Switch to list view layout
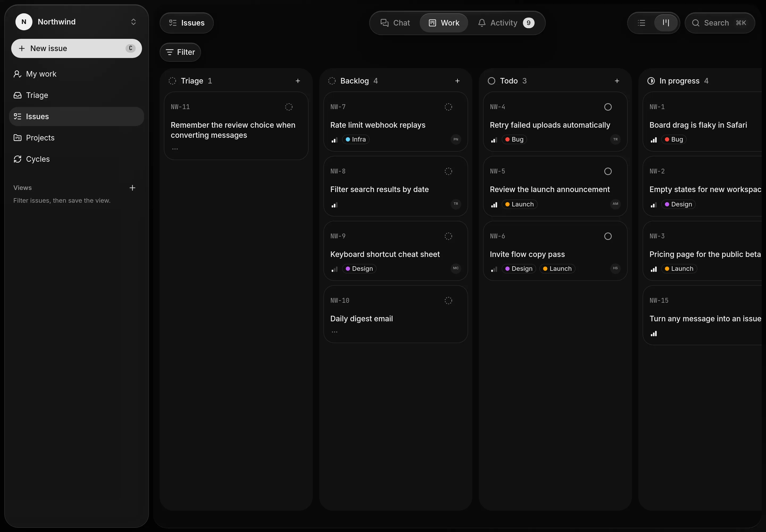This screenshot has height=532, width=766. 641,23
